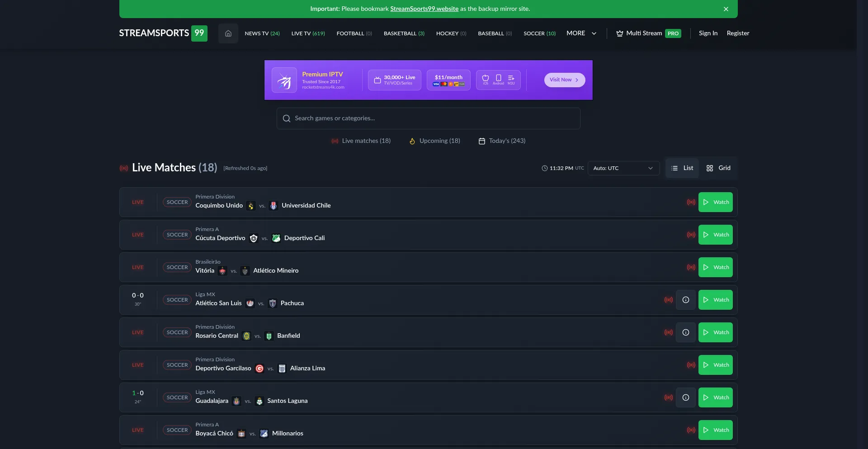Switch to Today's (243) tab

502,141
